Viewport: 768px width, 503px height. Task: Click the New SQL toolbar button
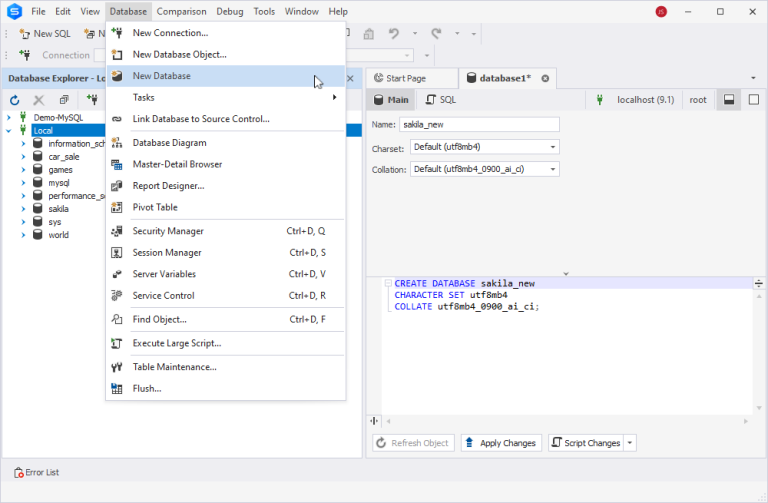44,33
